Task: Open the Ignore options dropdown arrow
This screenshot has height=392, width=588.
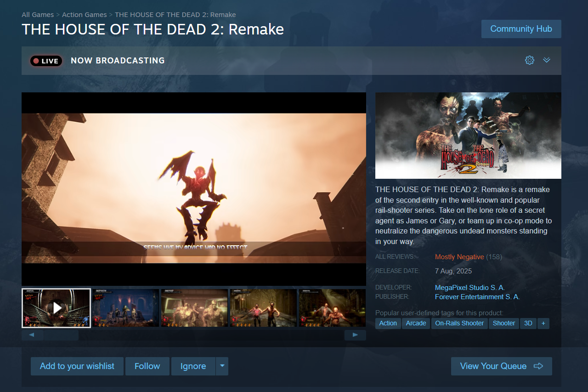Action: pyautogui.click(x=222, y=366)
